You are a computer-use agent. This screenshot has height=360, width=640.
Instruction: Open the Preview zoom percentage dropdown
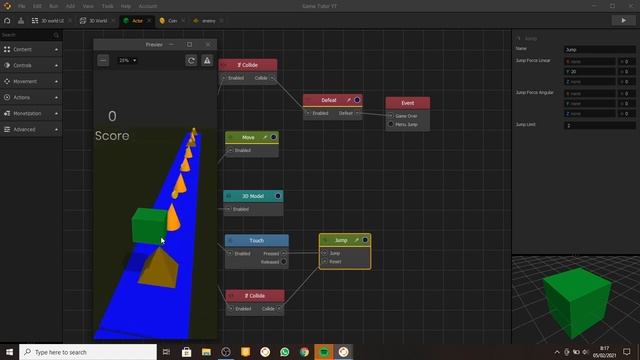point(127,60)
